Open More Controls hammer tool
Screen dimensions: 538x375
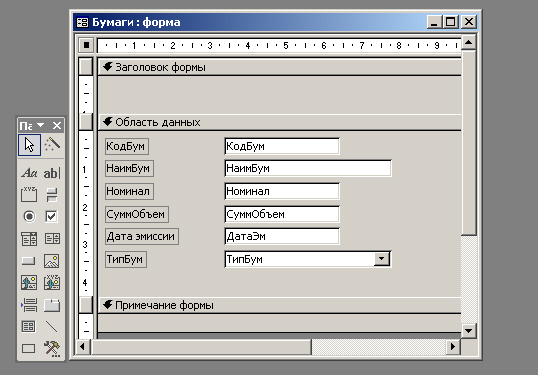coord(52,349)
